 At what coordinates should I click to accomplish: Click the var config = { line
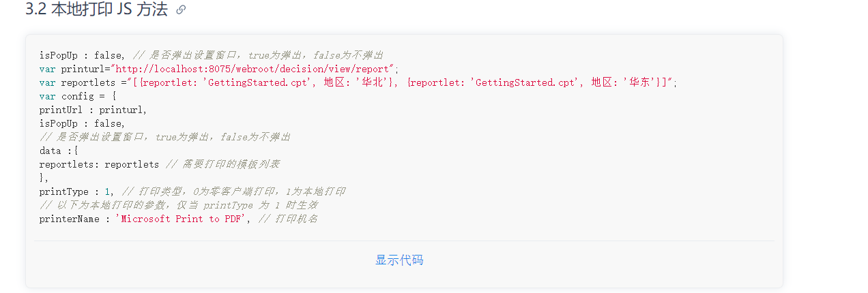pos(78,96)
